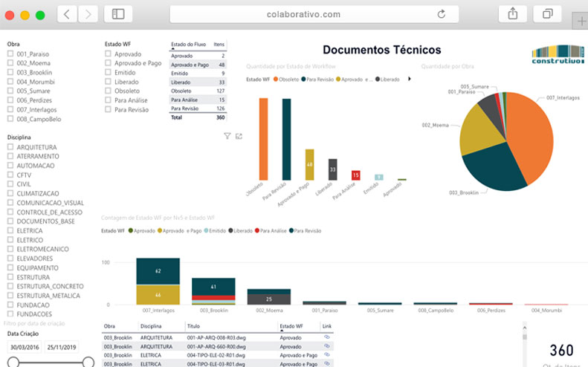Open link icon for 001-AP-ARQ-008-R03.dwg row

327,337
